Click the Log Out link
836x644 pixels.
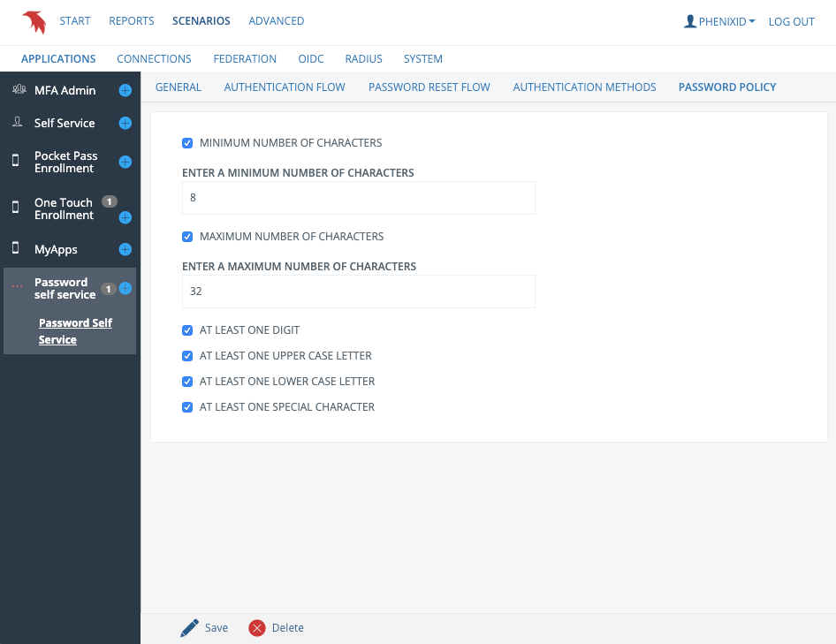pos(791,22)
